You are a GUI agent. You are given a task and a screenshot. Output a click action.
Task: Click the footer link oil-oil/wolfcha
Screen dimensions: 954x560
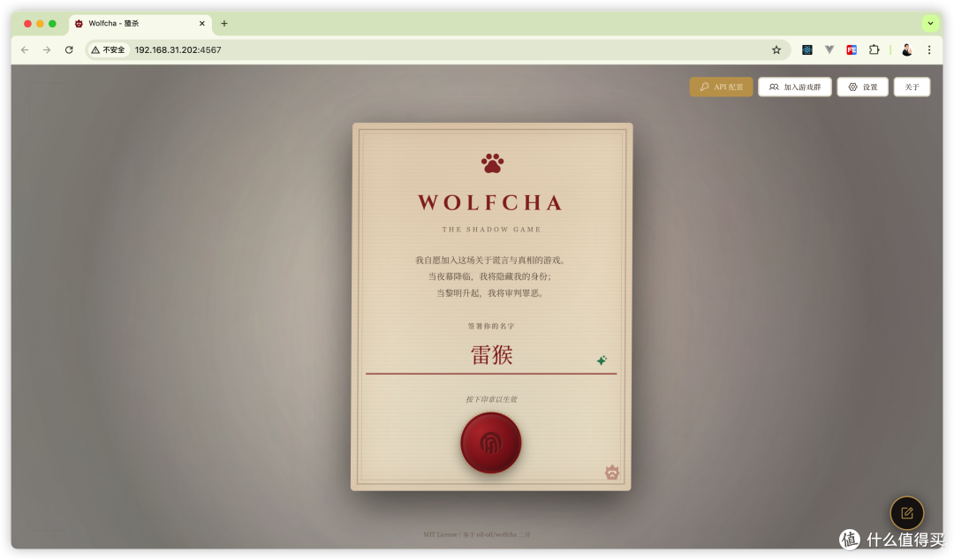click(496, 534)
